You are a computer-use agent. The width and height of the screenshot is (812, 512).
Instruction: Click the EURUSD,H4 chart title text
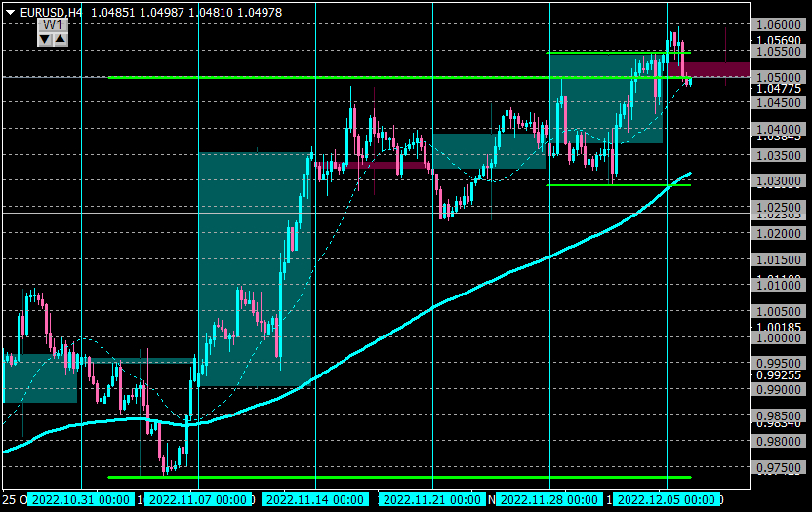click(51, 13)
